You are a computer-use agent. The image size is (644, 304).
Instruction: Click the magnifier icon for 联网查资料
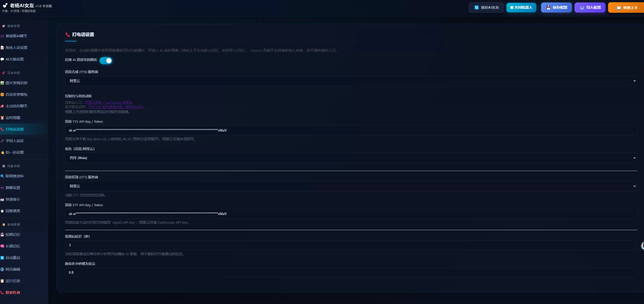2,176
